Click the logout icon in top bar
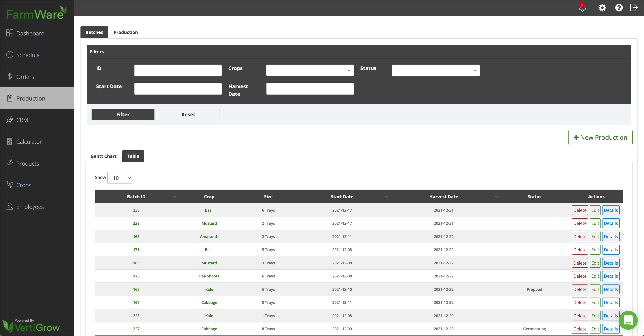This screenshot has height=336, width=644. [x=634, y=8]
